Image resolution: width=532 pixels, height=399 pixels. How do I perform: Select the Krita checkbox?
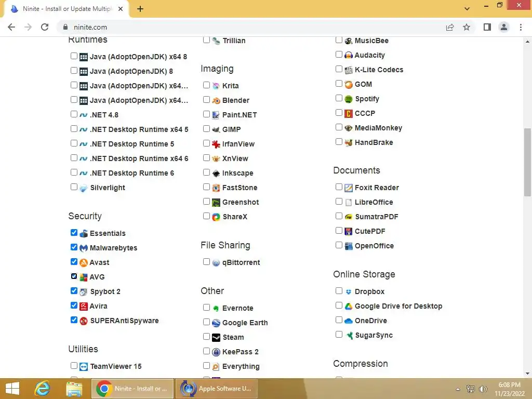(x=206, y=85)
